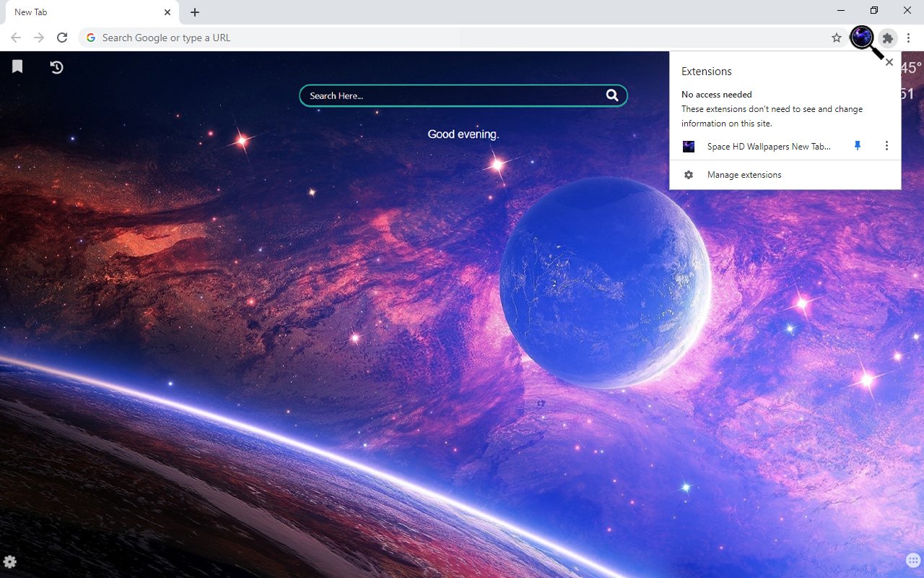Image resolution: width=924 pixels, height=578 pixels.
Task: Minimize the Chrome window
Action: click(x=842, y=10)
